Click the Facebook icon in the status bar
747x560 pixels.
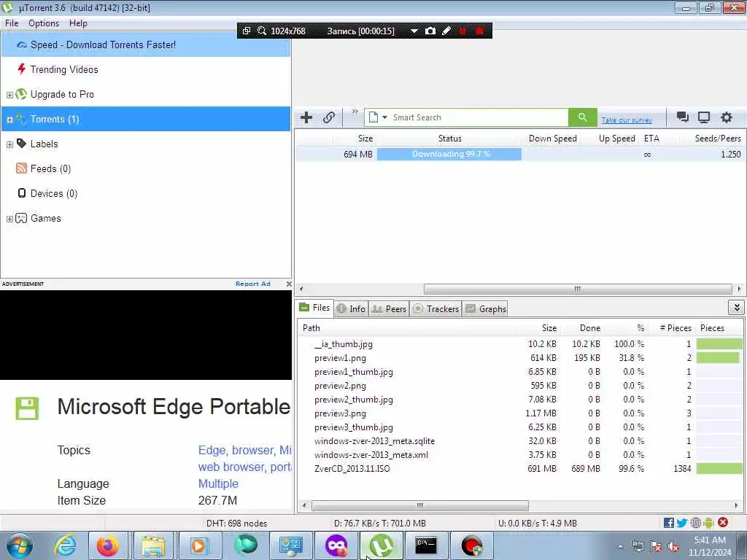coord(668,523)
